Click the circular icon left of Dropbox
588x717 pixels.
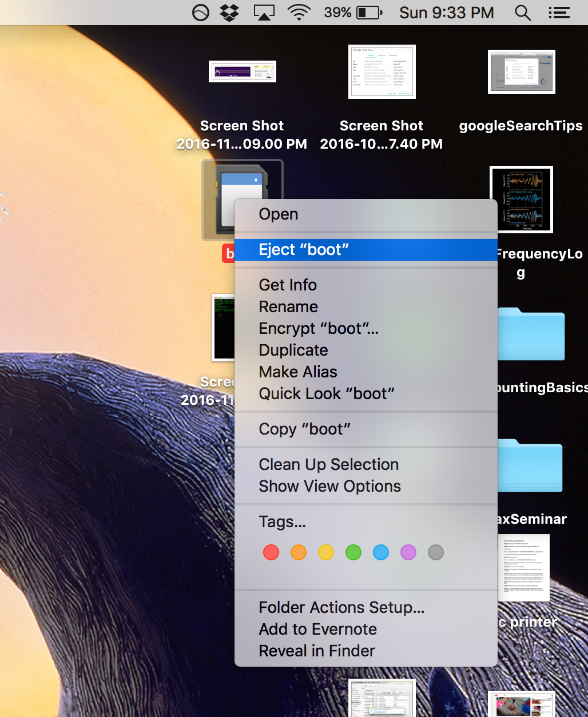pos(200,13)
